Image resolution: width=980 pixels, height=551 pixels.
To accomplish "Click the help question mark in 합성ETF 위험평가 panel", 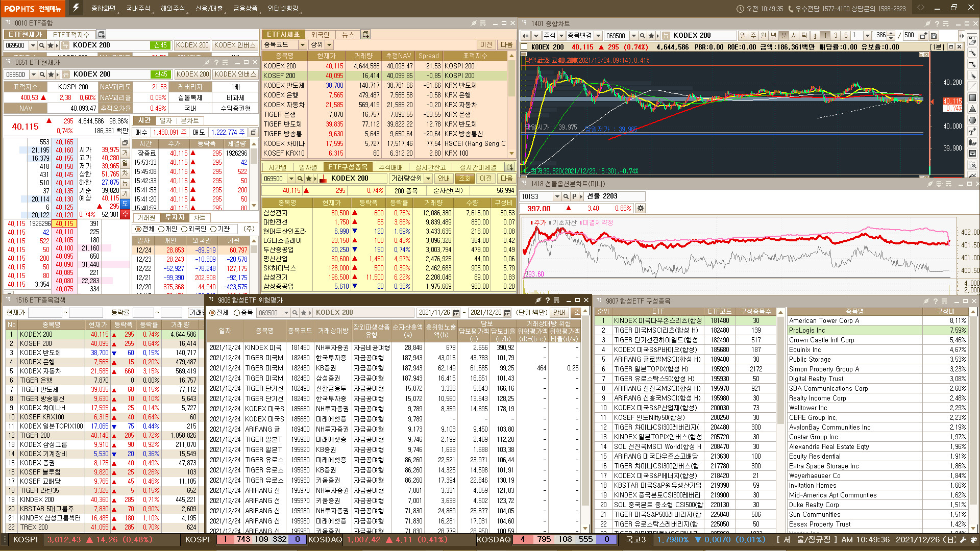I will coord(547,300).
